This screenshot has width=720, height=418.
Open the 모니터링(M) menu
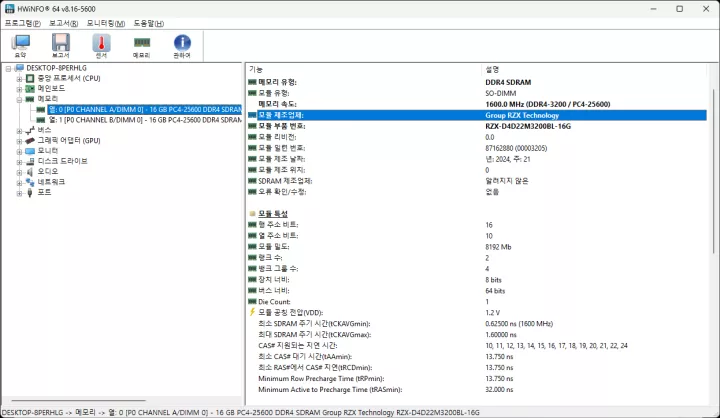coord(106,23)
